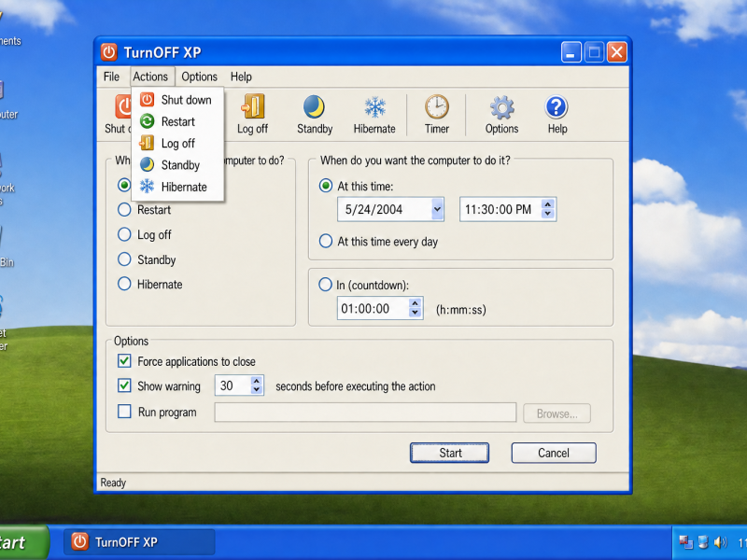
Task: Open the Options menu
Action: click(199, 77)
